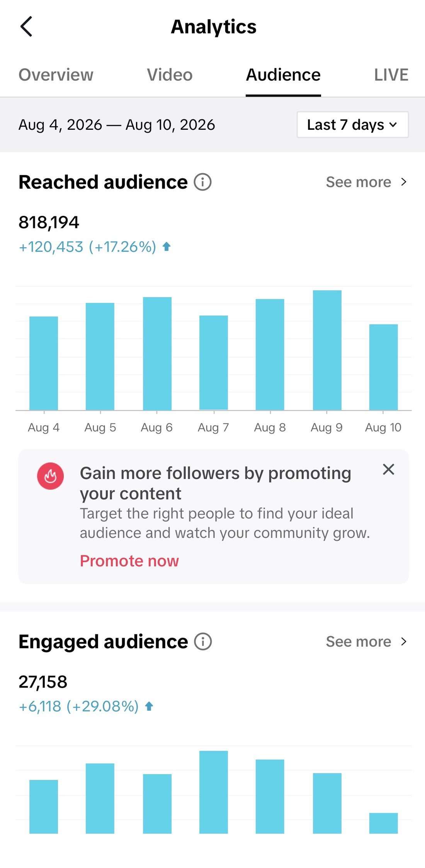Expand See more for Engaged audience

coord(366,642)
